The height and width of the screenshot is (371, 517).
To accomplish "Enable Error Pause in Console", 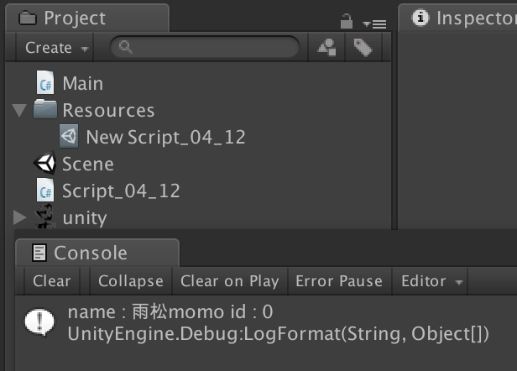I will pyautogui.click(x=339, y=281).
